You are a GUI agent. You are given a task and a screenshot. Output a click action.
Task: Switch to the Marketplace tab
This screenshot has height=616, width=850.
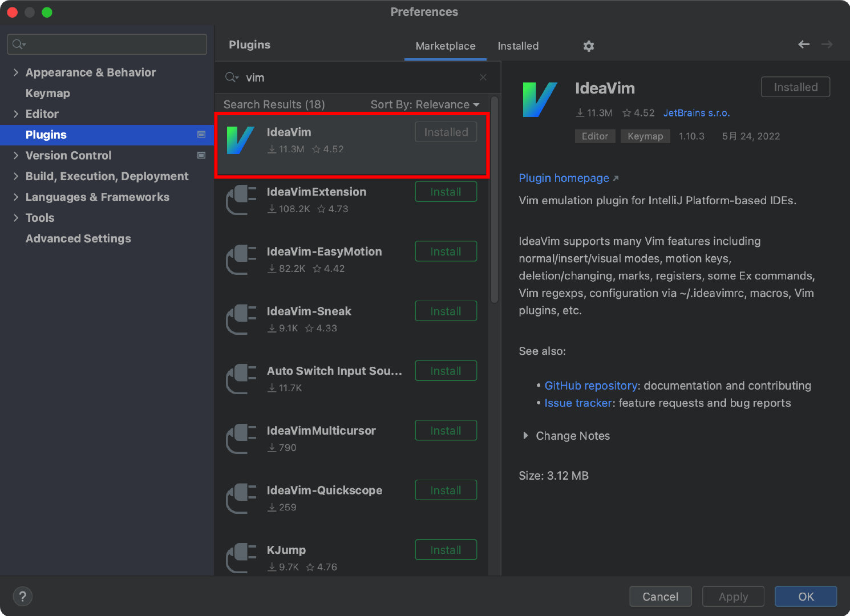coord(446,46)
